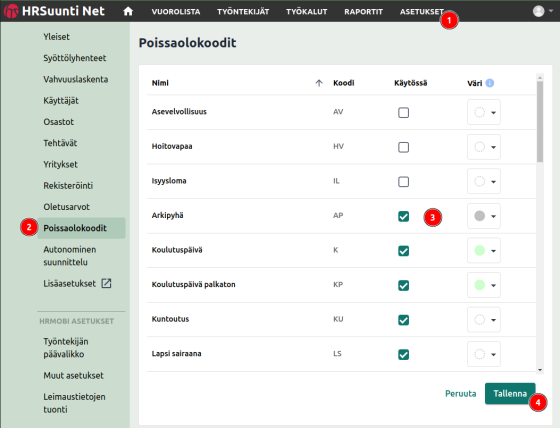Open the user profile avatar menu
The image size is (560, 428).
[x=538, y=11]
